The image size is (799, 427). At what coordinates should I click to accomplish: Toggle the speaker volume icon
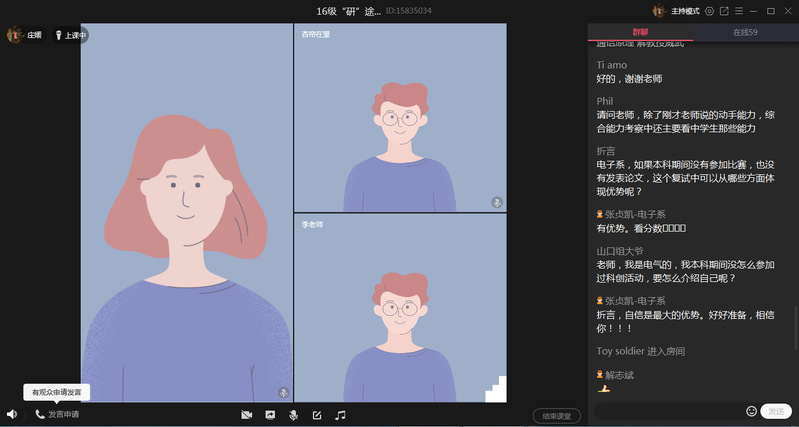[12, 414]
